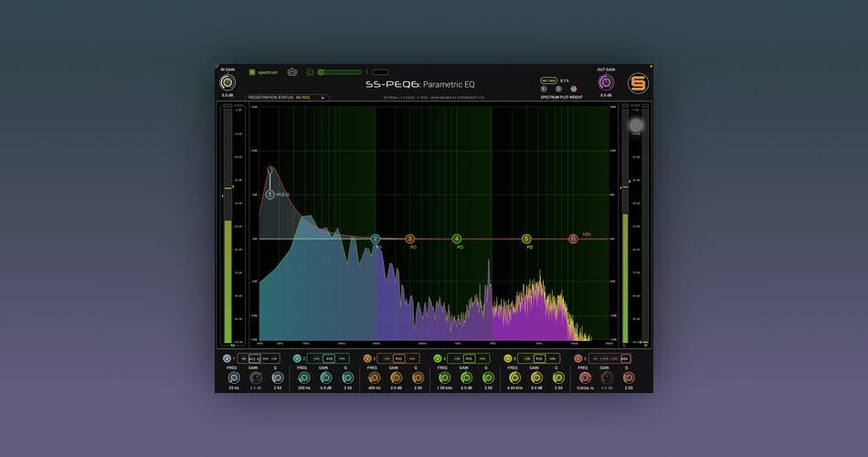Click the orange S logo
This screenshot has width=868, height=457.
(639, 83)
